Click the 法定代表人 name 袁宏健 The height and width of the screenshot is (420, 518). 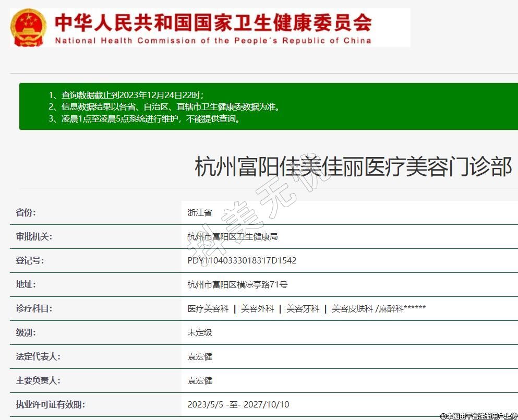click(200, 357)
